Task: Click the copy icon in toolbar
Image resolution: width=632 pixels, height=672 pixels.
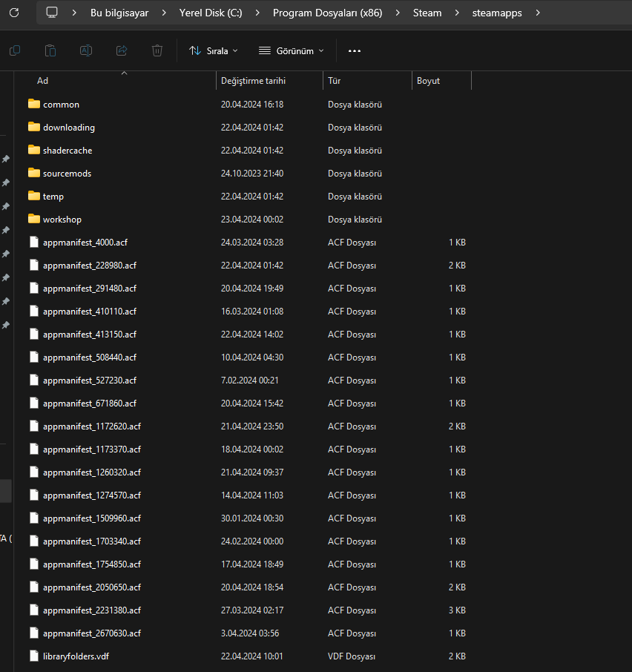Action: click(x=15, y=50)
